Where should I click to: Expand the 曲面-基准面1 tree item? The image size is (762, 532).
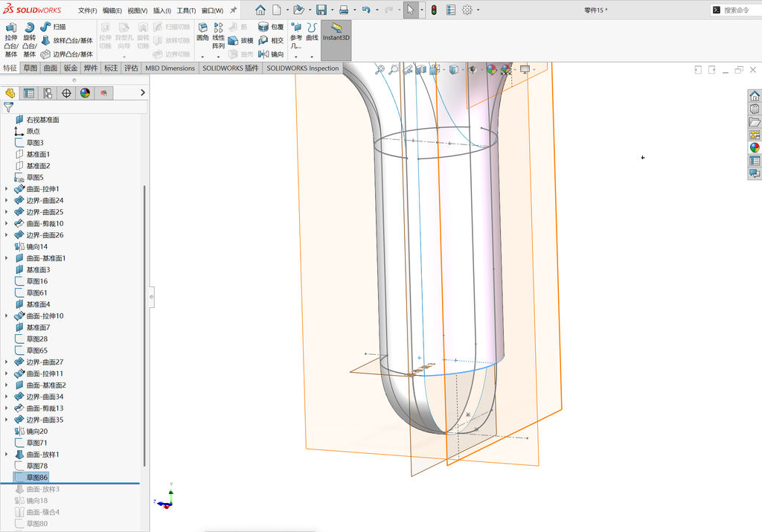point(6,258)
